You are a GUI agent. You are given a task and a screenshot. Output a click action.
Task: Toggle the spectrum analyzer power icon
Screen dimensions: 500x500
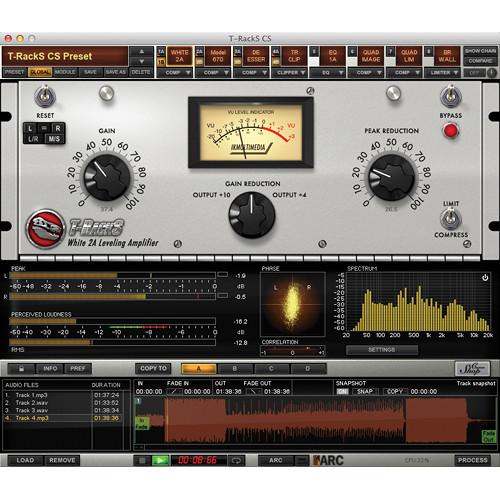(x=485, y=278)
